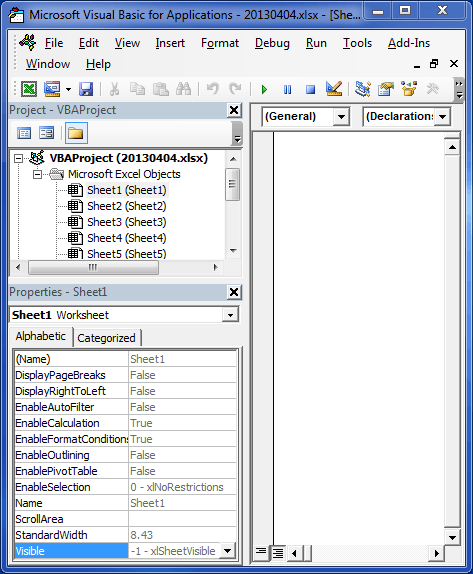Click the Toolbox wrench icon
Viewport: 473px width, 574px height.
pyautogui.click(x=432, y=89)
